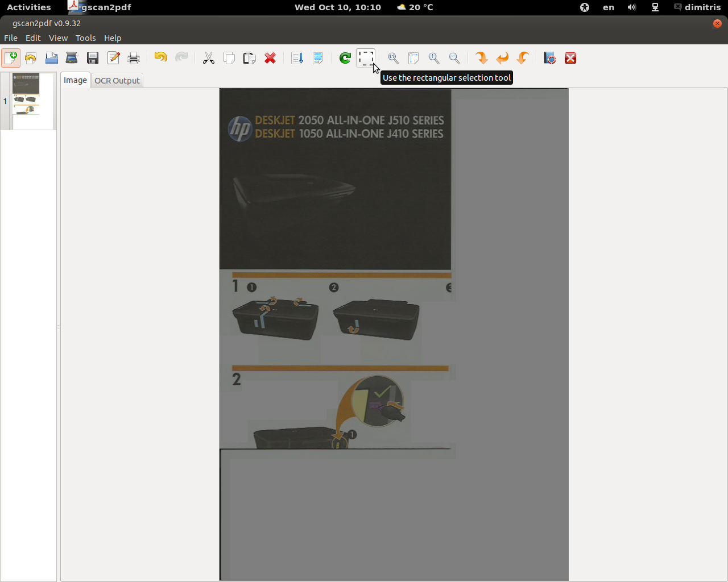
Task: Click the red Quit icon in toolbar
Action: [x=570, y=58]
